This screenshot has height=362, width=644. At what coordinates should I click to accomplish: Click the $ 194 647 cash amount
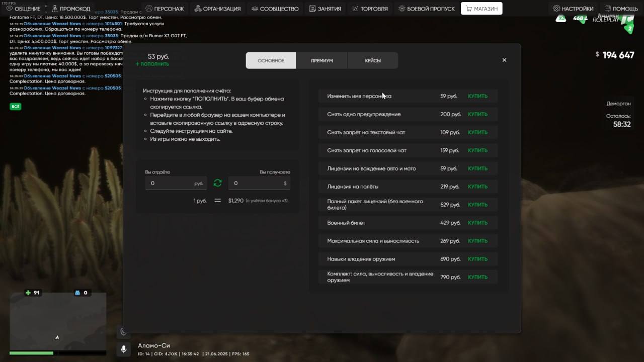615,55
